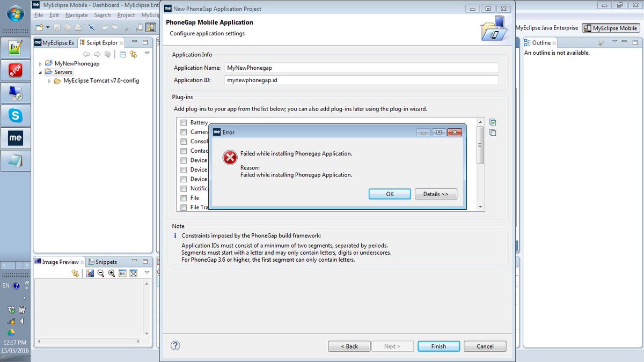Switch to MyEclipse Mobile perspective
The height and width of the screenshot is (362, 644).
(x=611, y=28)
